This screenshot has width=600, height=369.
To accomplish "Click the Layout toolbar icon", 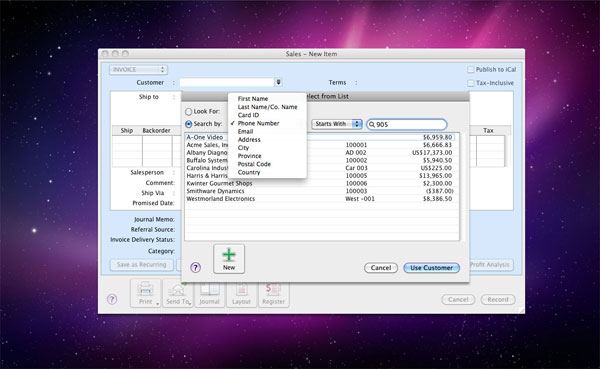I will [241, 293].
